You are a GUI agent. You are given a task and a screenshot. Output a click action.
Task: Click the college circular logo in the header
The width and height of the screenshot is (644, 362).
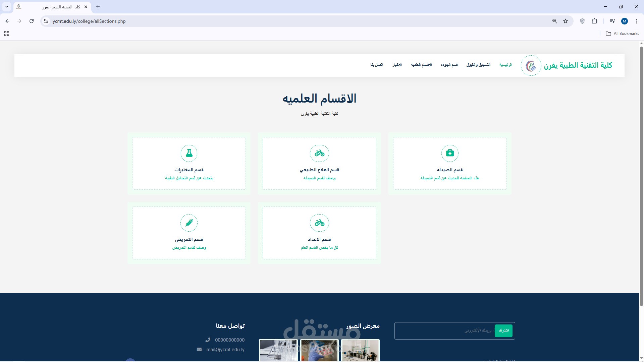(531, 66)
